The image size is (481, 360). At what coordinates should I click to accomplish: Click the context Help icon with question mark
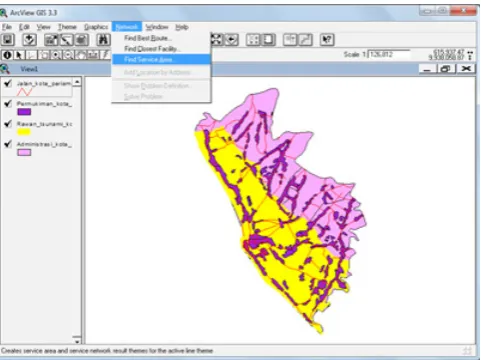click(x=327, y=40)
